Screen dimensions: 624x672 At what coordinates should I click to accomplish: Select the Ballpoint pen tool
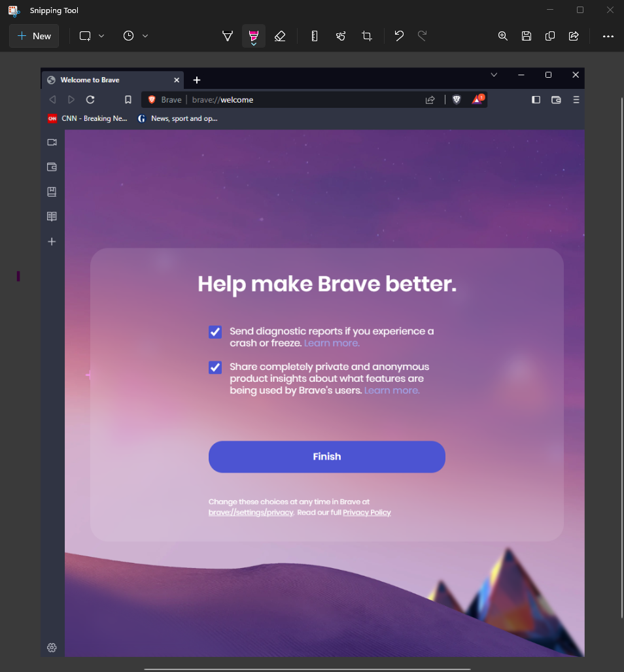(x=228, y=36)
